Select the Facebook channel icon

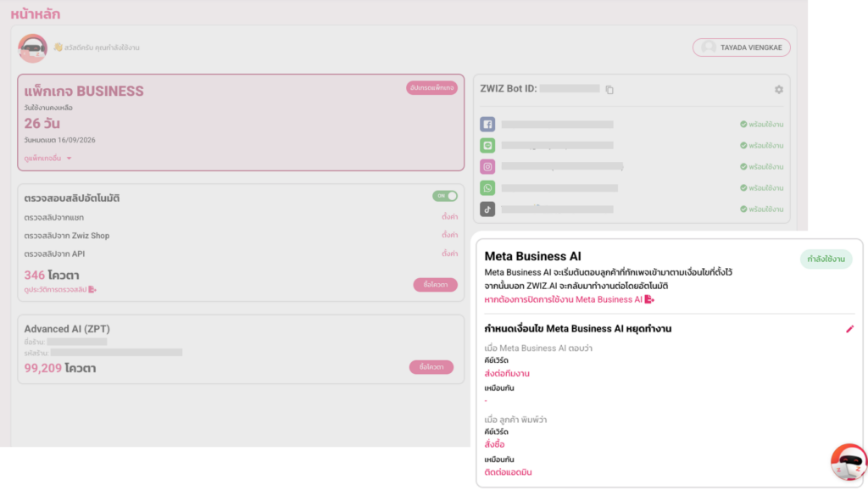[x=487, y=124]
